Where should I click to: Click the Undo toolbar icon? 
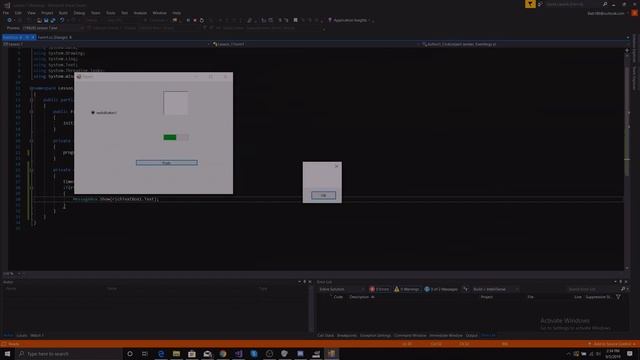point(62,20)
